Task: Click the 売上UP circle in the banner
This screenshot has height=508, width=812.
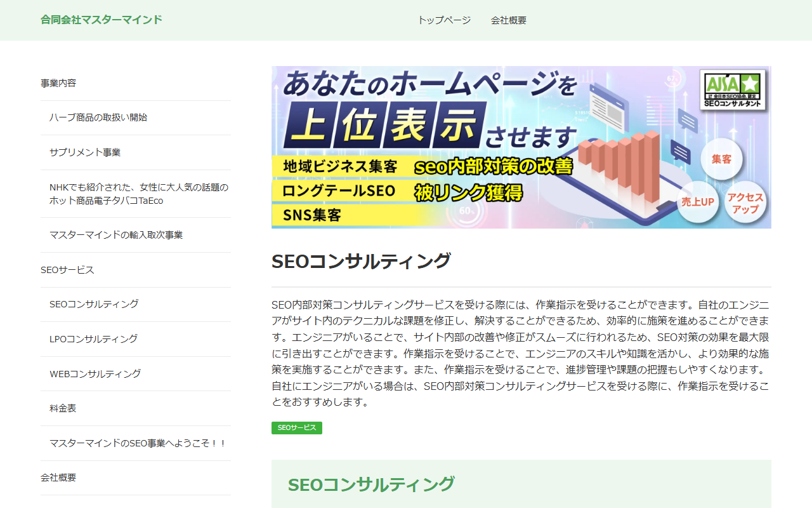Action: [698, 202]
